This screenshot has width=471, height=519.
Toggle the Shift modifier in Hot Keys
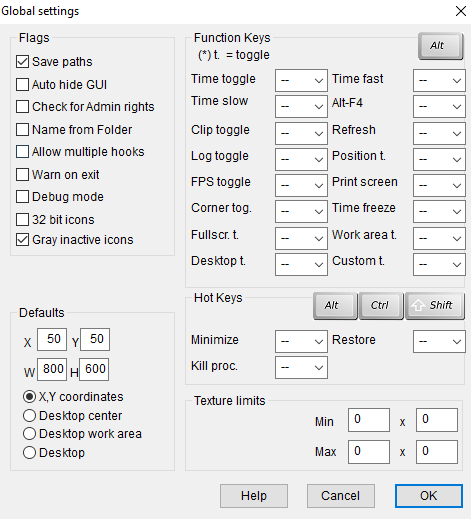[x=435, y=306]
